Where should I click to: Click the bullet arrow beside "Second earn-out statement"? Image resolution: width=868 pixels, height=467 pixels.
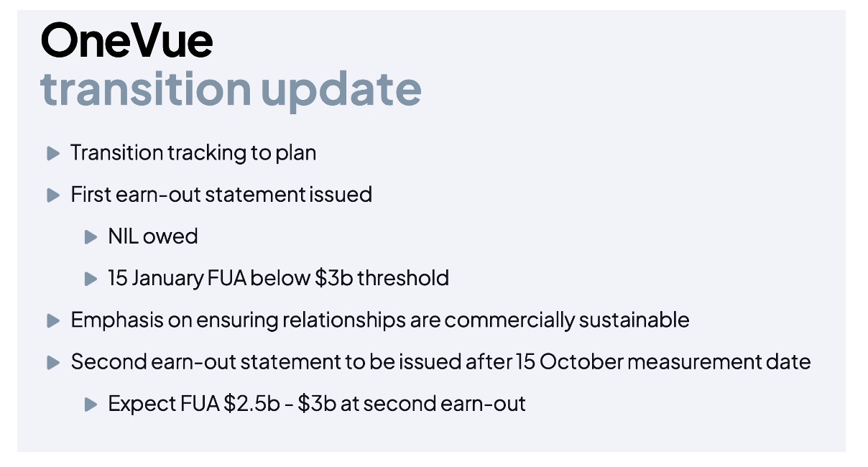pos(52,362)
